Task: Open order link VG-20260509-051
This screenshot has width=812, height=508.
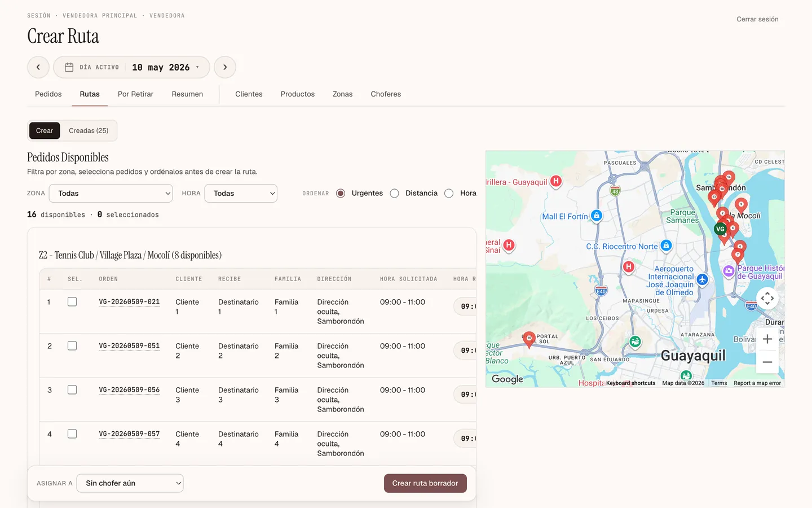Action: (129, 346)
